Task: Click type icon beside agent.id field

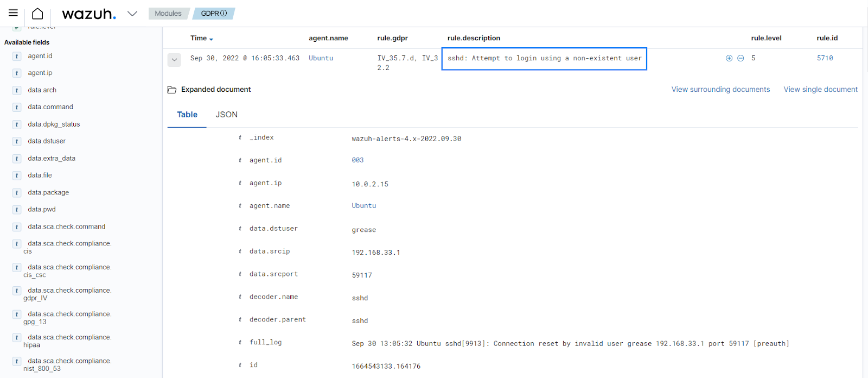Action: 17,56
